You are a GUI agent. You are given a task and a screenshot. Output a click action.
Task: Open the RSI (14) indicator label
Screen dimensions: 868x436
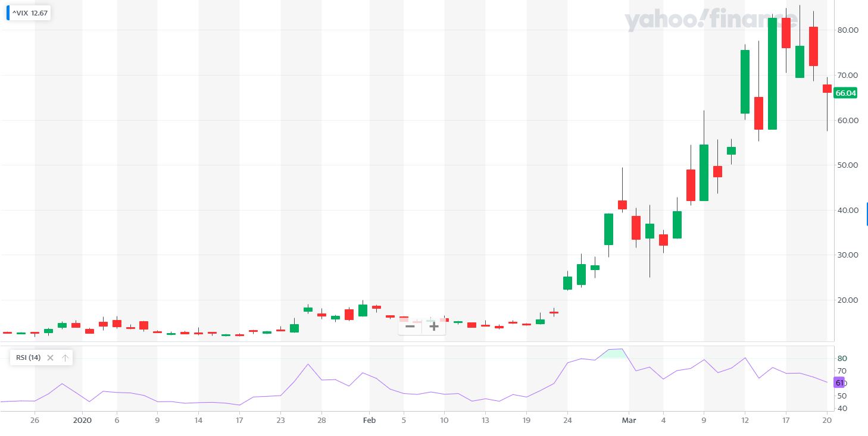pyautogui.click(x=27, y=357)
